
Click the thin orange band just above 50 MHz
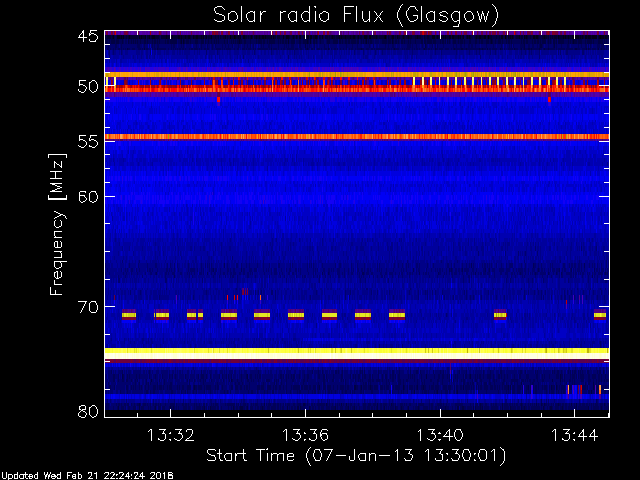(357, 75)
